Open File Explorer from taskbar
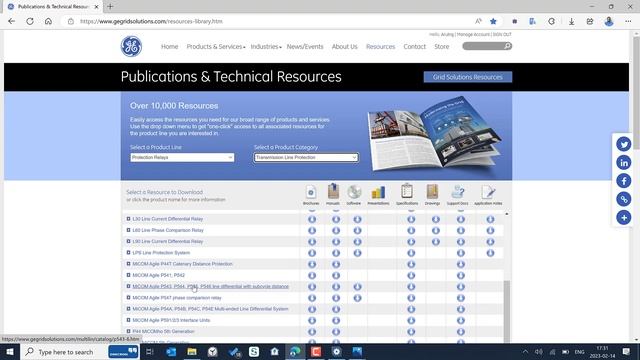The height and width of the screenshot is (360, 640). 192,351
